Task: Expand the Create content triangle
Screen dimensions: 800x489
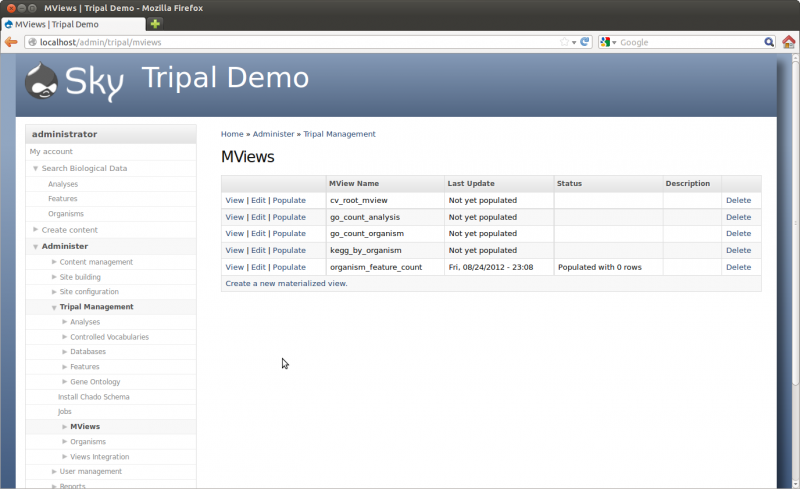Action: click(35, 230)
